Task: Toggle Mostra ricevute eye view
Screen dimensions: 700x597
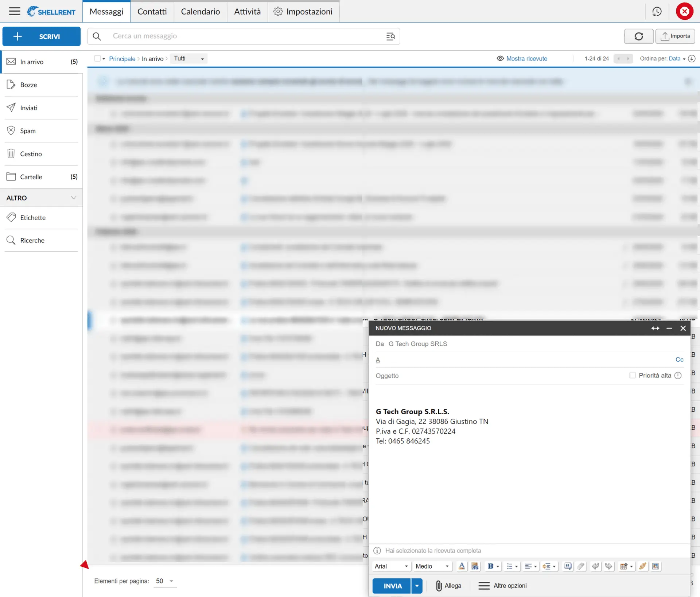Action: 522,59
